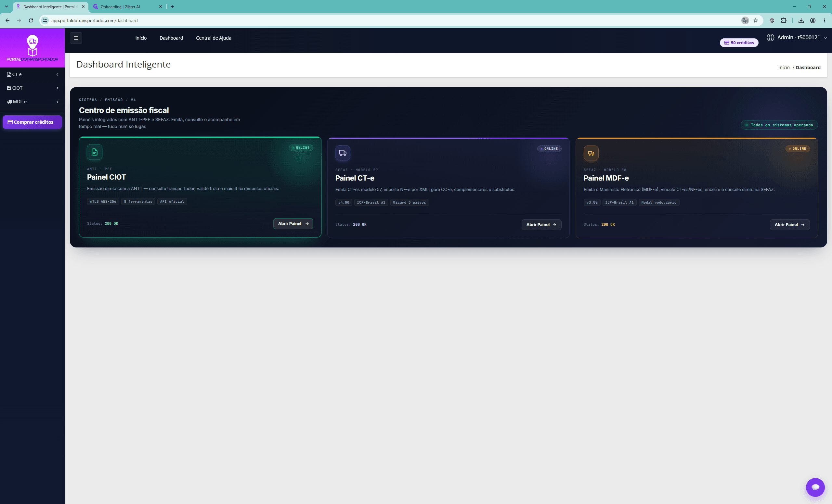
Task: Close the Dashboard Inteligente tab
Action: (83, 6)
